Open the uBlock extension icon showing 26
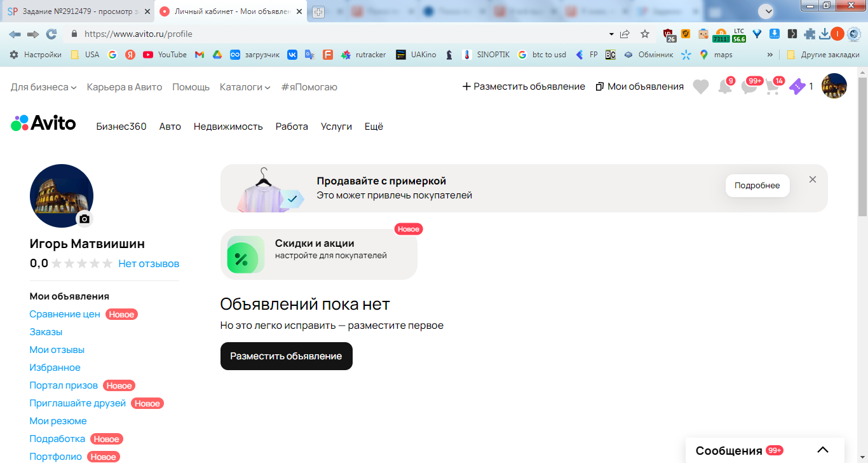 point(668,34)
